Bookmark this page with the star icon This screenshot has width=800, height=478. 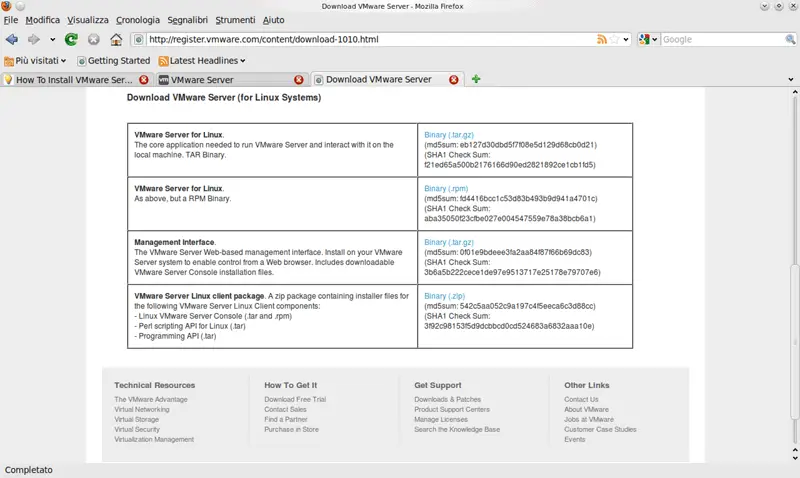614,39
